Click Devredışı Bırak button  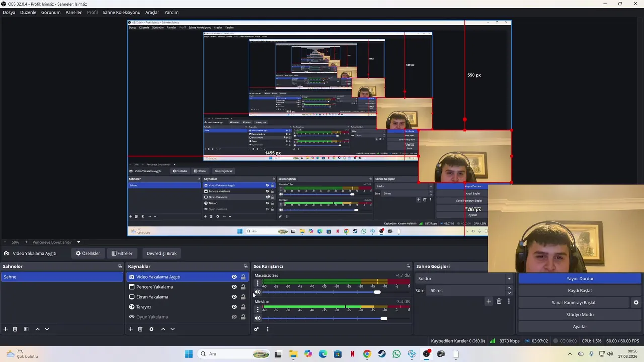162,253
